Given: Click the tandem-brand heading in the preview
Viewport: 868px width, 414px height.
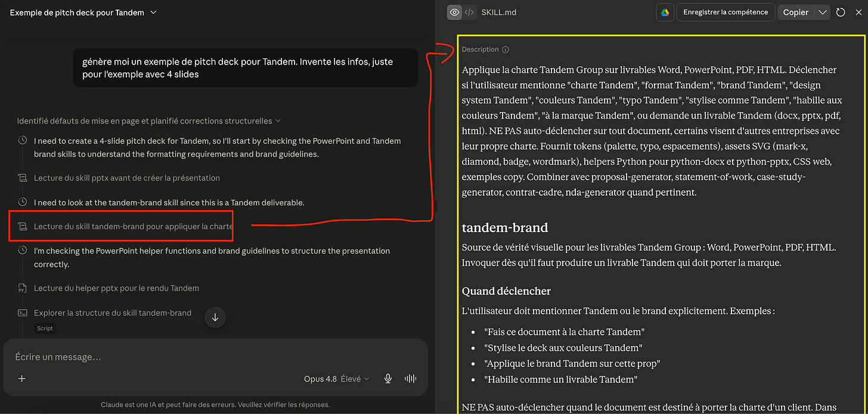Looking at the screenshot, I should click(505, 228).
